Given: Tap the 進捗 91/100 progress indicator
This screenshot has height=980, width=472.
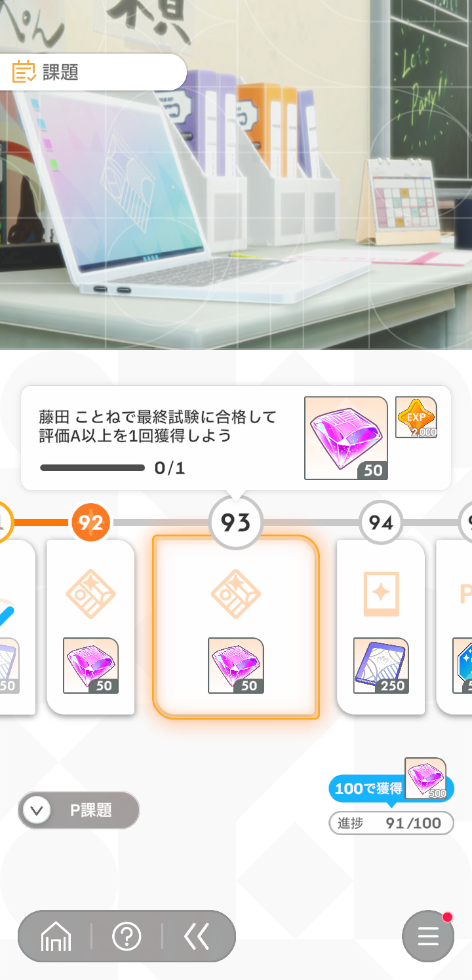Looking at the screenshot, I should tap(391, 823).
